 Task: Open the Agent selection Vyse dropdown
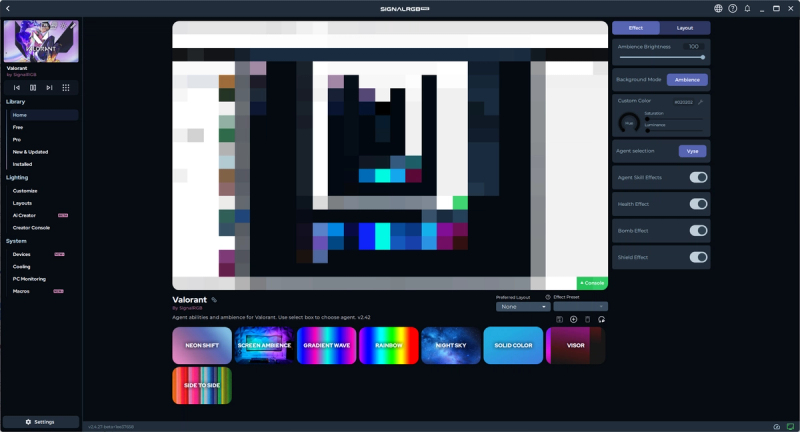pyautogui.click(x=692, y=151)
